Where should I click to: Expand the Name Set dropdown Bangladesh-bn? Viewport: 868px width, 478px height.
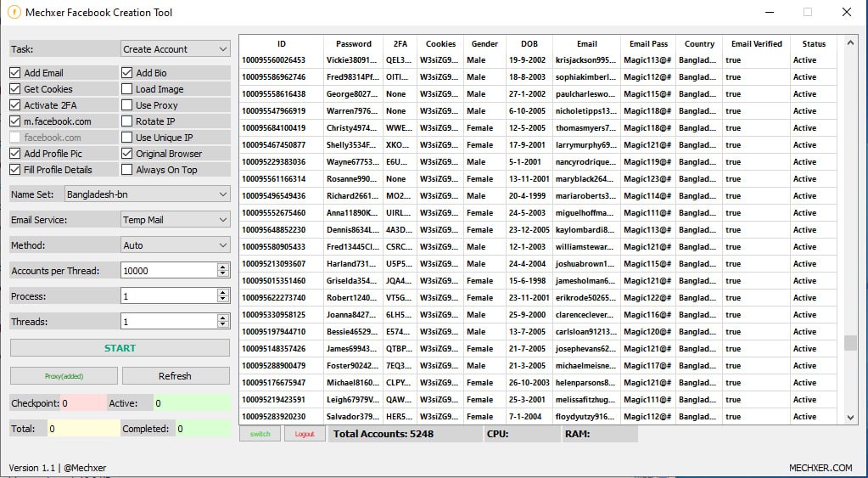pyautogui.click(x=147, y=194)
